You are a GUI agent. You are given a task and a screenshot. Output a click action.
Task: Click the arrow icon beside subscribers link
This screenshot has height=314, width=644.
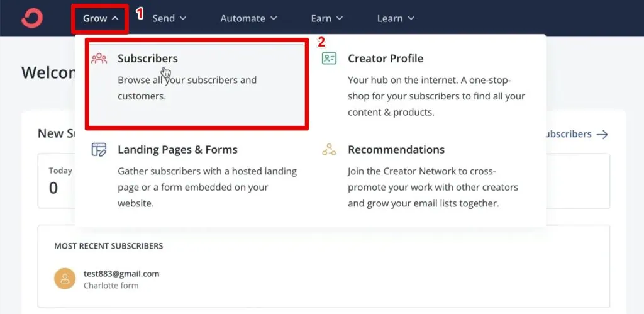tap(602, 135)
